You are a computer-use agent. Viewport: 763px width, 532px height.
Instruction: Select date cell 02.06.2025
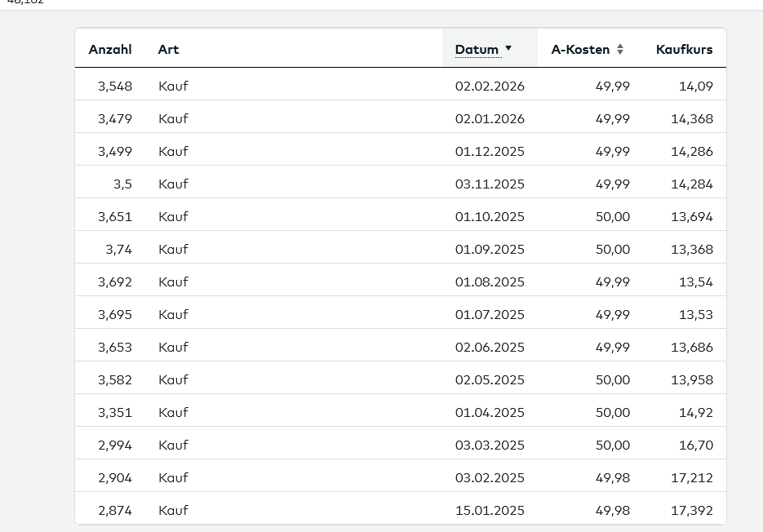[x=490, y=347]
